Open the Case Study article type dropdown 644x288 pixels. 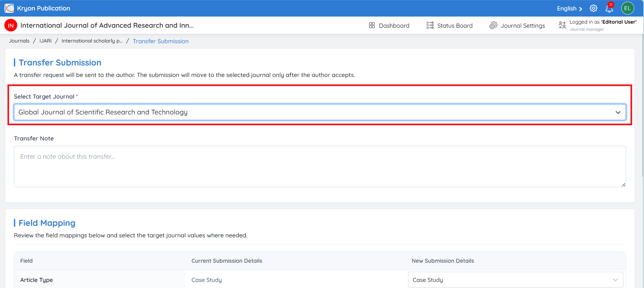click(x=516, y=280)
